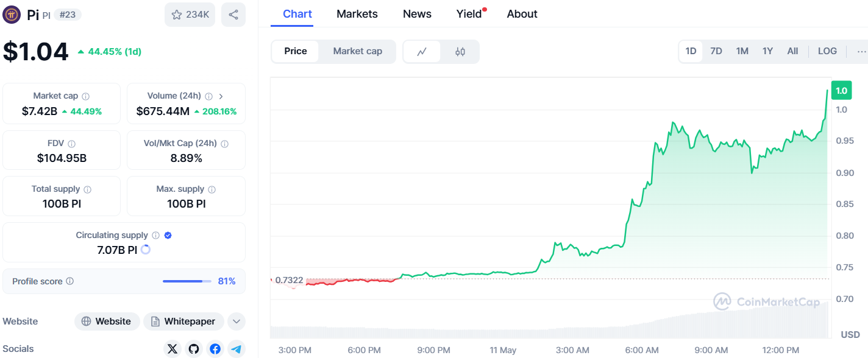Viewport: 868px width, 358px height.
Task: Click the Profile score progress bar
Action: (187, 281)
